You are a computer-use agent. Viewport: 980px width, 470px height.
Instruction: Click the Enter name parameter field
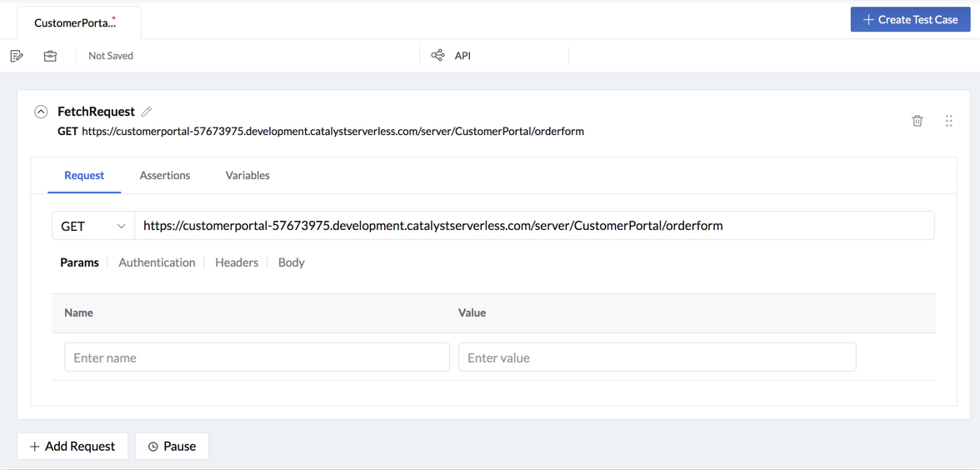coord(257,357)
